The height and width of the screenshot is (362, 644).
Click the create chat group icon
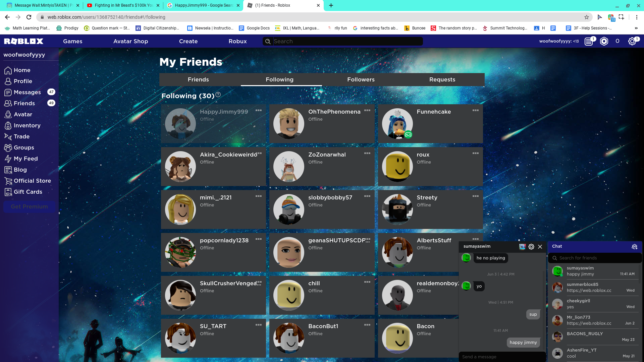tap(634, 247)
